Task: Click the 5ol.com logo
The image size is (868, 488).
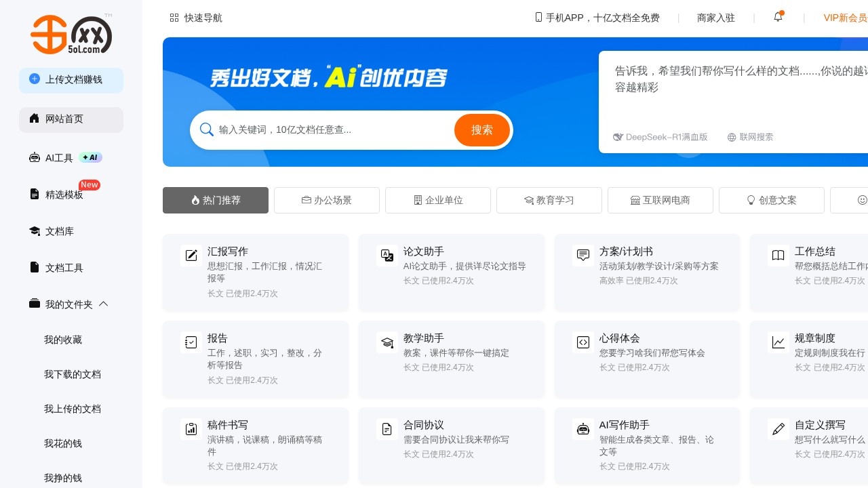Action: (71, 34)
